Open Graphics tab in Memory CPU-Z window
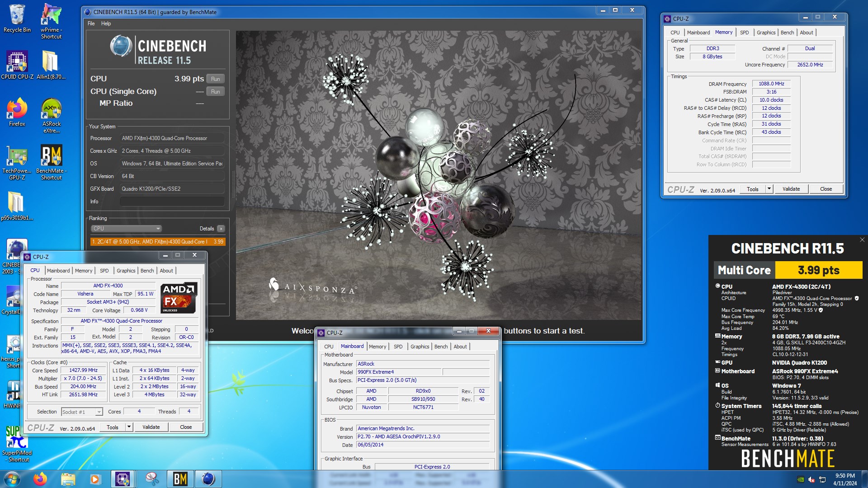Screen dimensions: 868x488 click(766, 33)
